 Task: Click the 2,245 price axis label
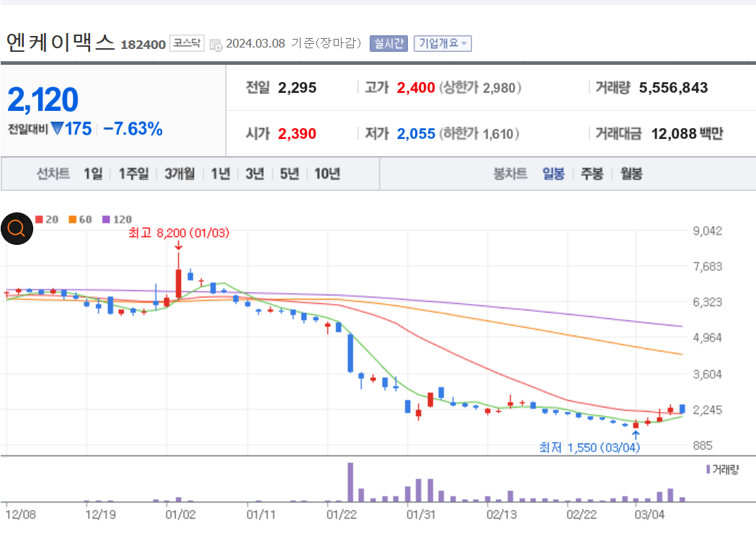click(707, 410)
